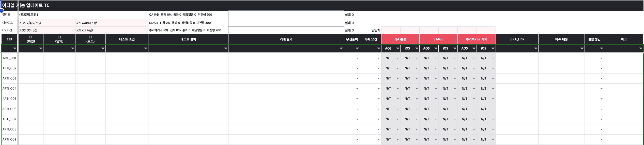Select the ARTI_009 cell
Image resolution: width=644 pixels, height=145 pixels.
coord(9,139)
